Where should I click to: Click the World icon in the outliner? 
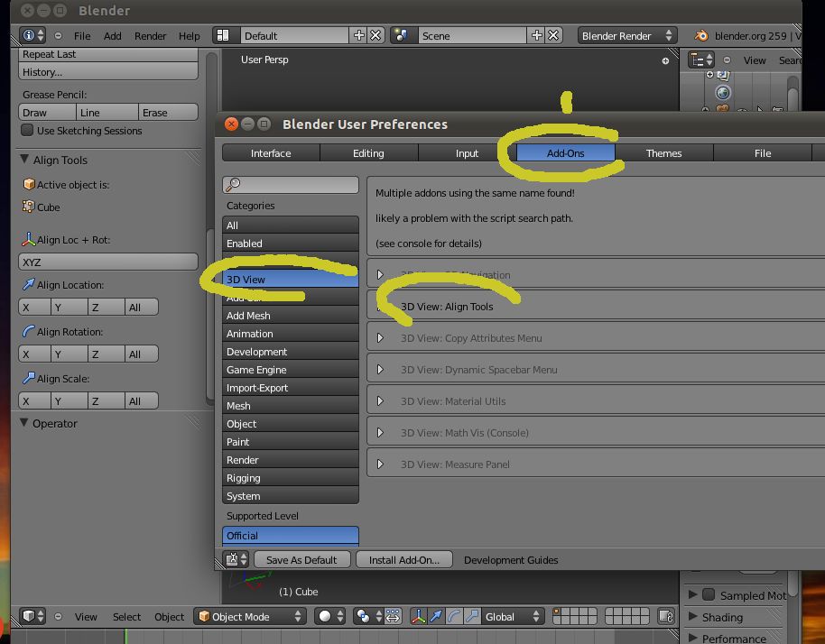pyautogui.click(x=723, y=93)
